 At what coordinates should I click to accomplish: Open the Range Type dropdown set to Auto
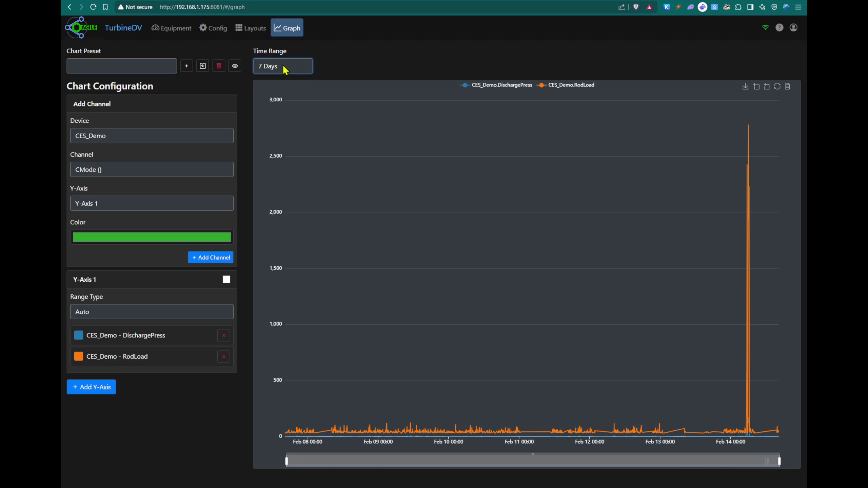coord(151,311)
